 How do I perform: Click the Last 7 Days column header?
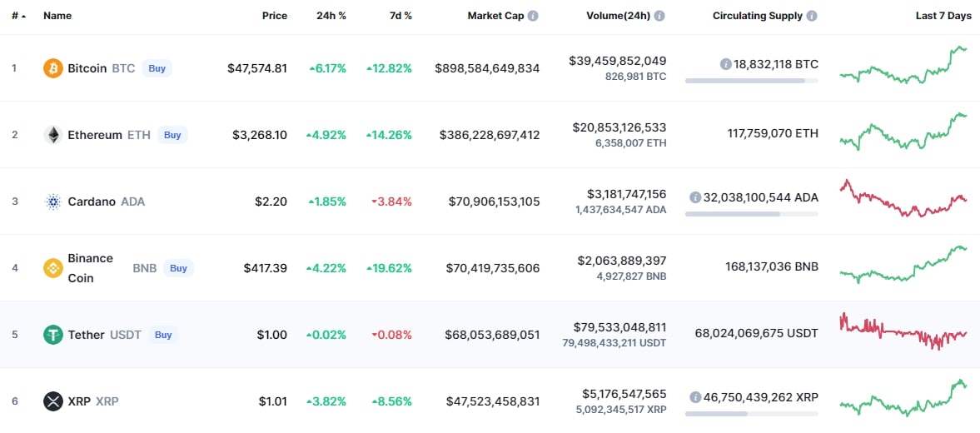point(943,16)
